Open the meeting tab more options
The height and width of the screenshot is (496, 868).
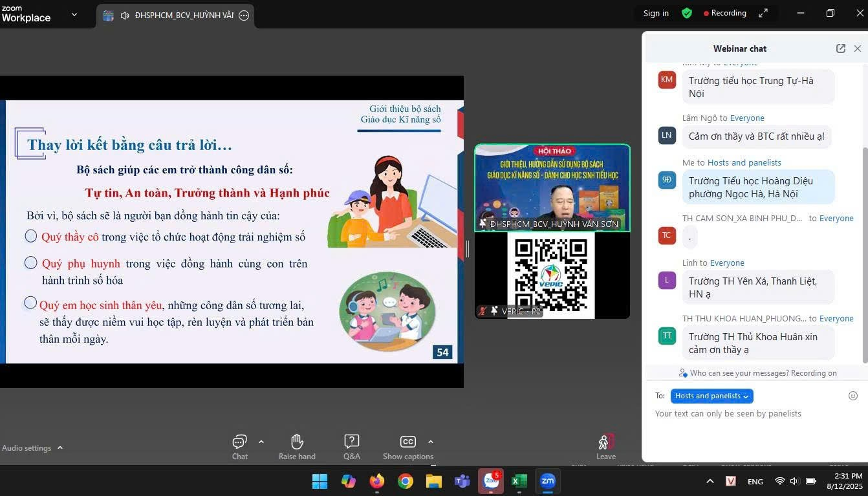pos(244,16)
